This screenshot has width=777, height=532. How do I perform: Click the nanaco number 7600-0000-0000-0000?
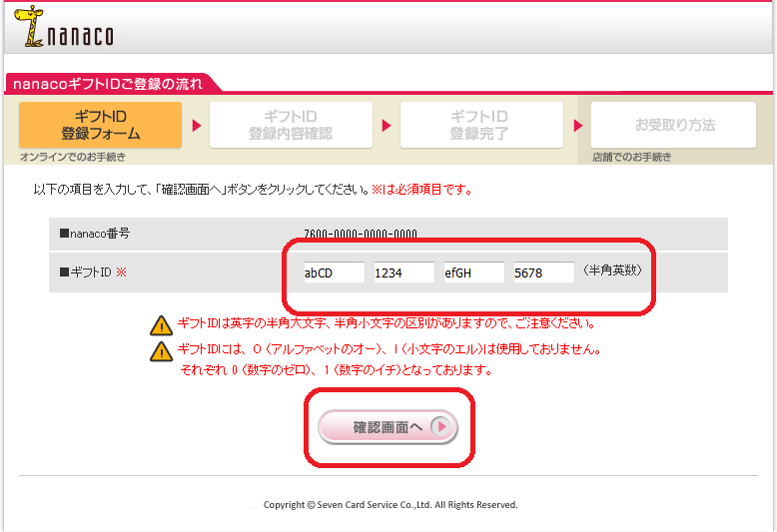pyautogui.click(x=361, y=236)
